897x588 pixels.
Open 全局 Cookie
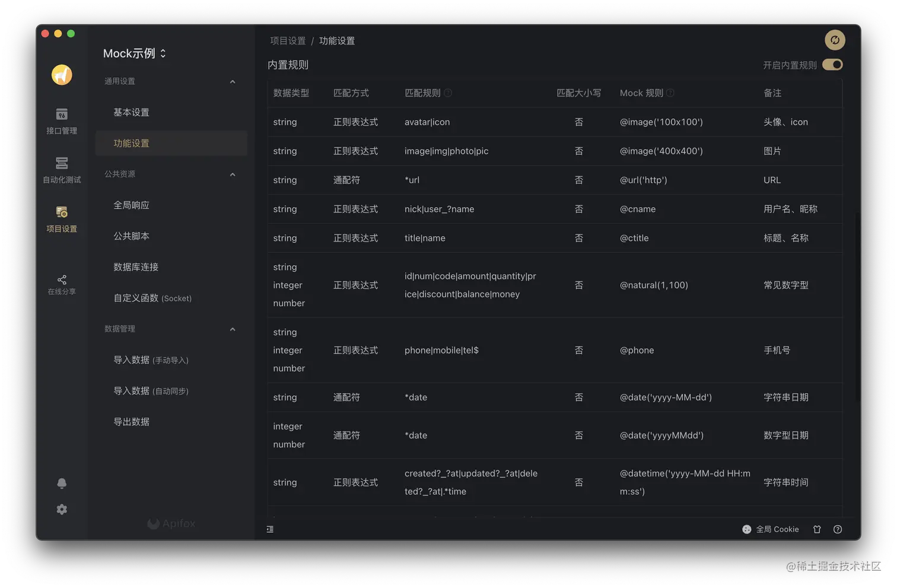(770, 529)
